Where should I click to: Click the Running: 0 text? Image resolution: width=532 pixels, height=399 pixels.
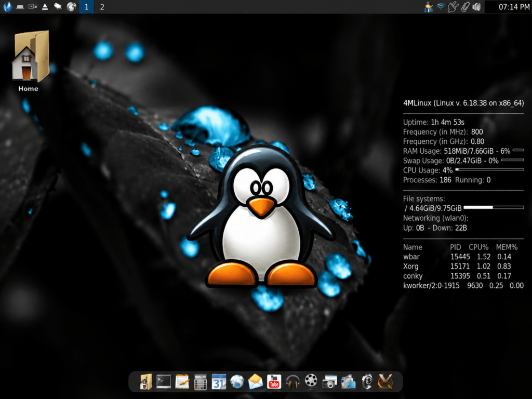coord(473,180)
